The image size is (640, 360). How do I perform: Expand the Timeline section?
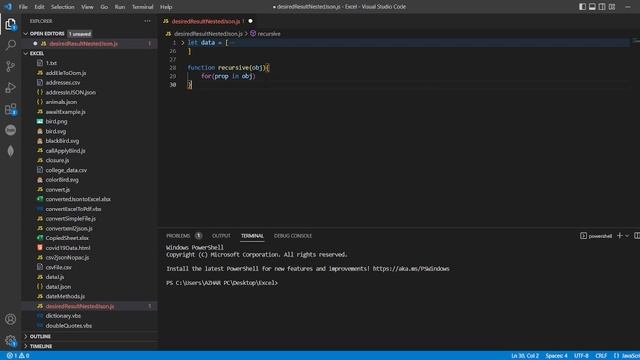pyautogui.click(x=41, y=346)
